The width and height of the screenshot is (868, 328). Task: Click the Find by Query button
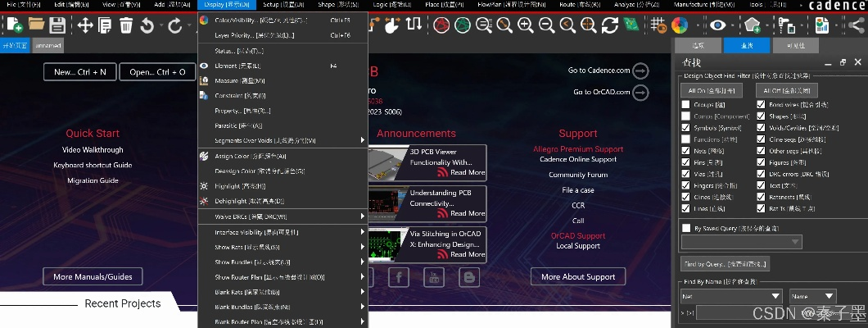point(725,264)
